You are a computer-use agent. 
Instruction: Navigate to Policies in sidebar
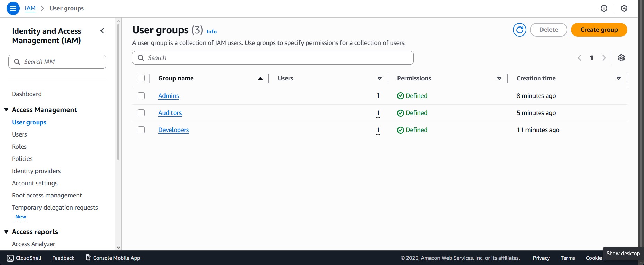pyautogui.click(x=22, y=159)
